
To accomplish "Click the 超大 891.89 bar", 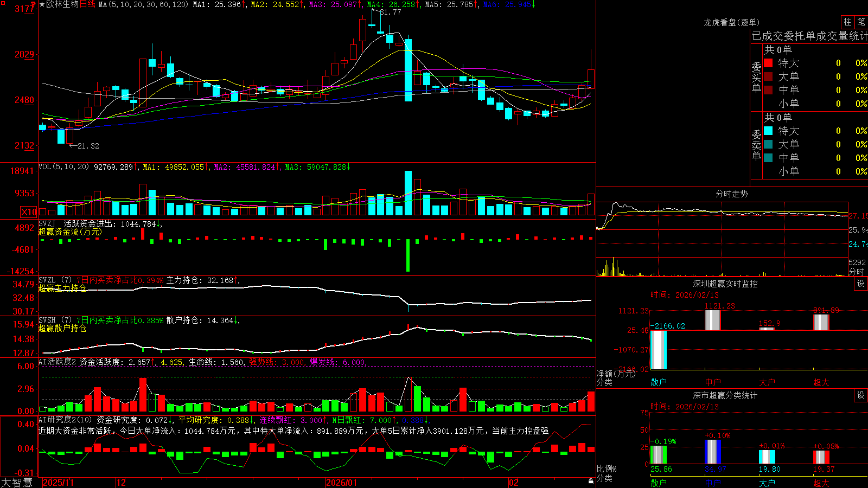I will [821, 322].
